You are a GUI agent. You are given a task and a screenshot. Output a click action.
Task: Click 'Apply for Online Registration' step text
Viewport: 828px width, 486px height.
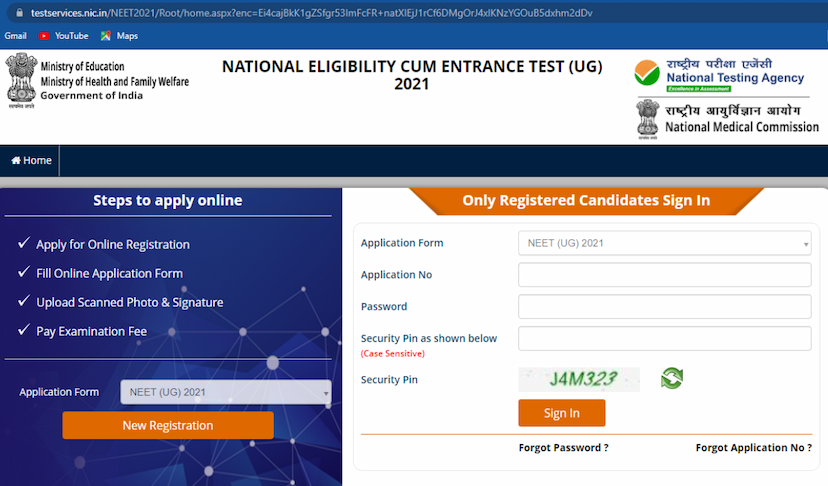pyautogui.click(x=112, y=245)
